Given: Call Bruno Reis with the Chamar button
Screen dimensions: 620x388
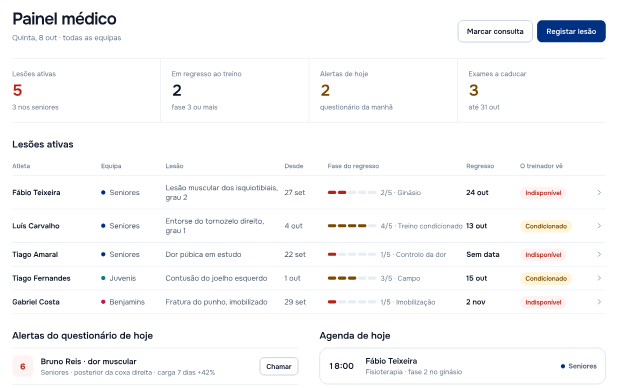Looking at the screenshot, I should [279, 366].
